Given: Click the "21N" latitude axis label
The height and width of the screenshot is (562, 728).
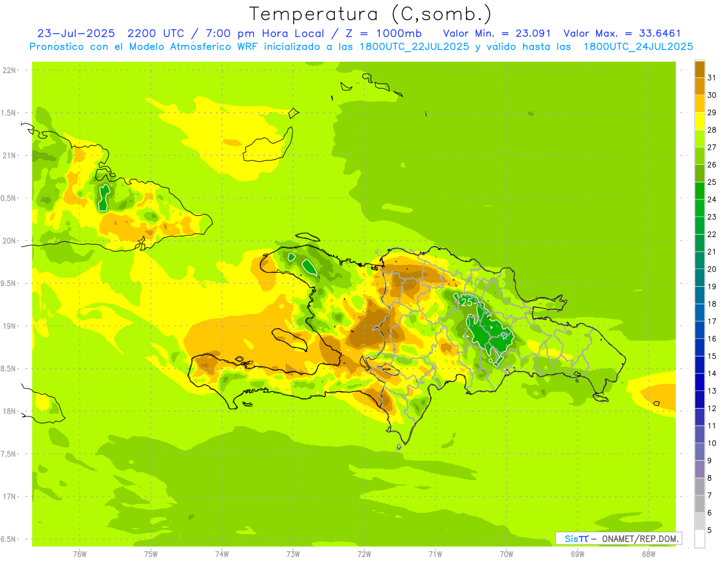Looking at the screenshot, I should pos(9,156).
